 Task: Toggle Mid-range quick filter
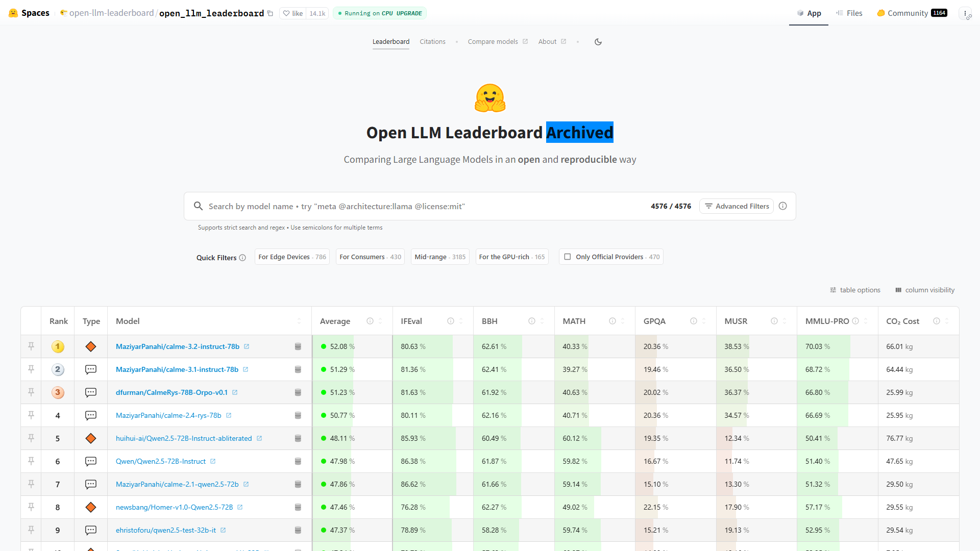[440, 257]
